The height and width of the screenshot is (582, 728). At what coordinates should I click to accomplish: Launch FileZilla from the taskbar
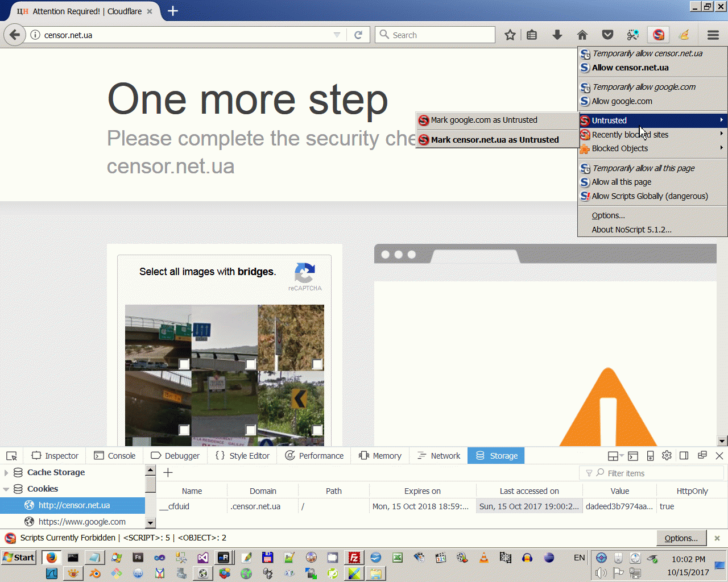pos(354,558)
